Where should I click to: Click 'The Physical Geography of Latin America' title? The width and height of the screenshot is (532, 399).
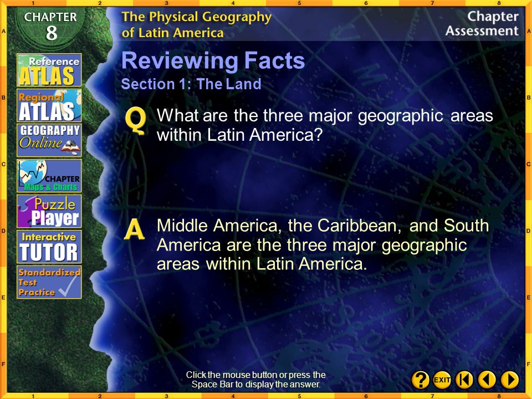click(x=196, y=24)
